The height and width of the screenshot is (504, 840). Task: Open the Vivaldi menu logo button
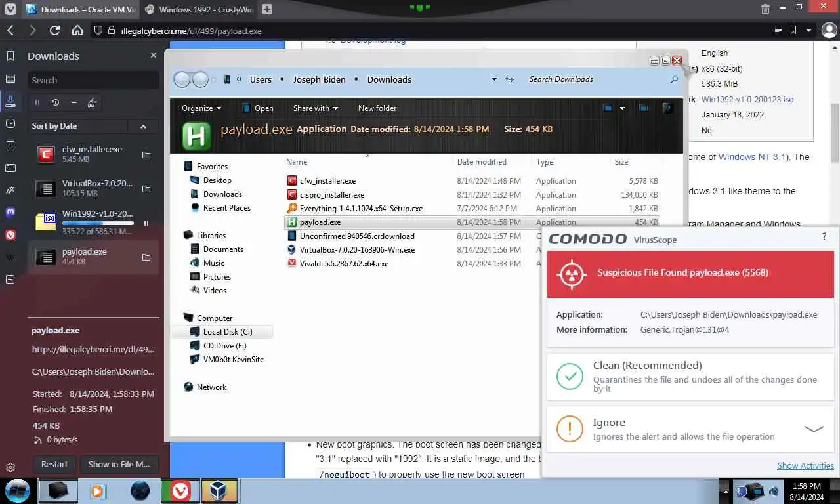pos(10,9)
